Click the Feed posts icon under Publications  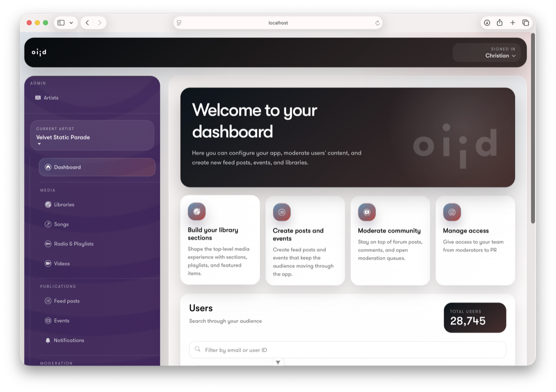[48, 301]
